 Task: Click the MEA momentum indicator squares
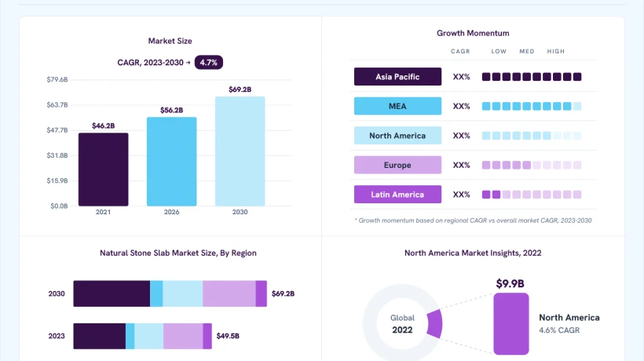pyautogui.click(x=532, y=106)
